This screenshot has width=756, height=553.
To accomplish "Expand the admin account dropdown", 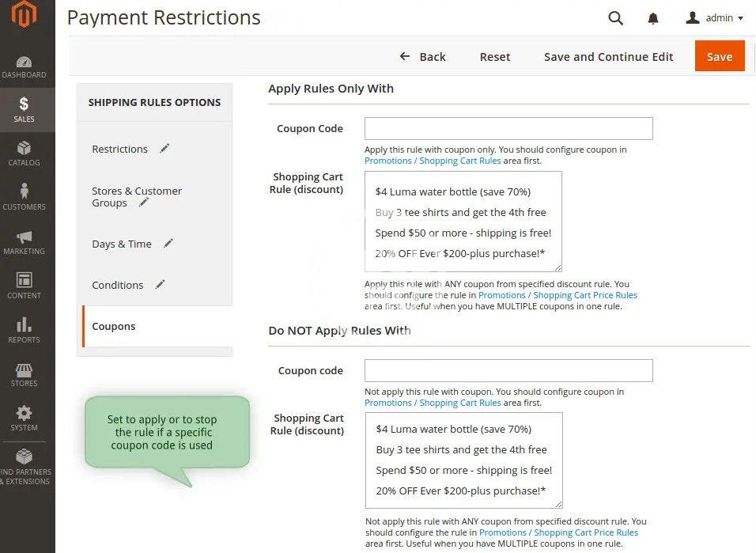I will pyautogui.click(x=715, y=18).
